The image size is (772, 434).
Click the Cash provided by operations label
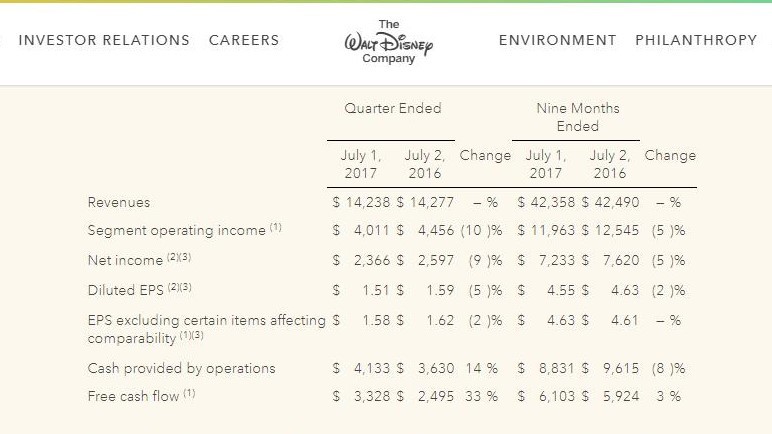(x=181, y=368)
